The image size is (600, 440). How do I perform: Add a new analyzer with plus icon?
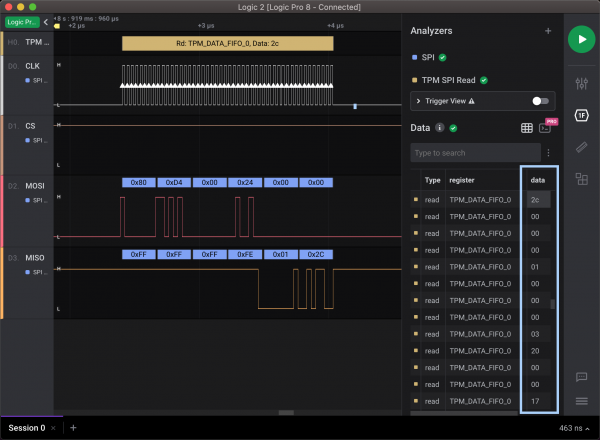coord(547,31)
